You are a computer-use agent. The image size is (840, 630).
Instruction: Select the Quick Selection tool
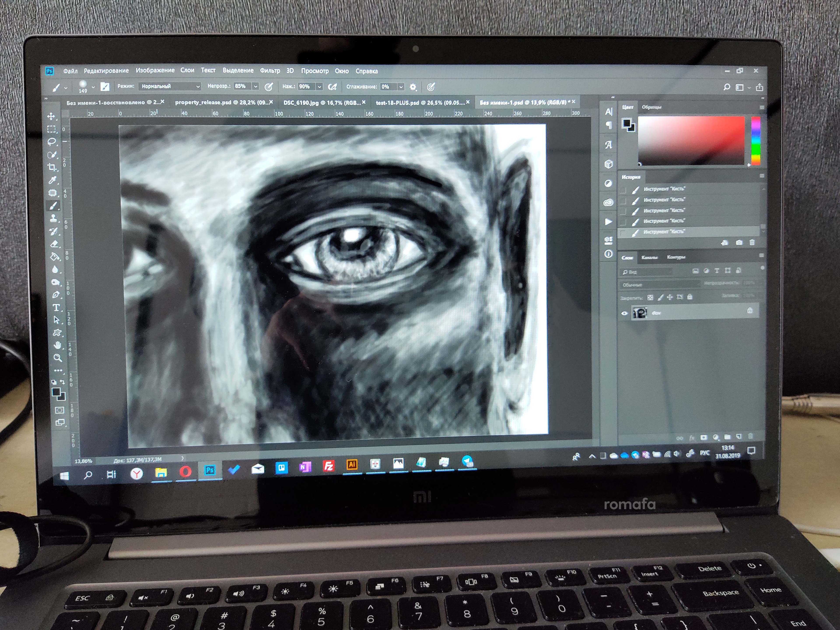click(52, 155)
